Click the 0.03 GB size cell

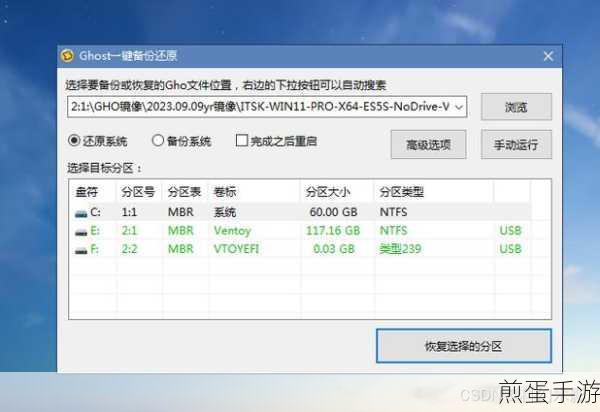pos(334,249)
